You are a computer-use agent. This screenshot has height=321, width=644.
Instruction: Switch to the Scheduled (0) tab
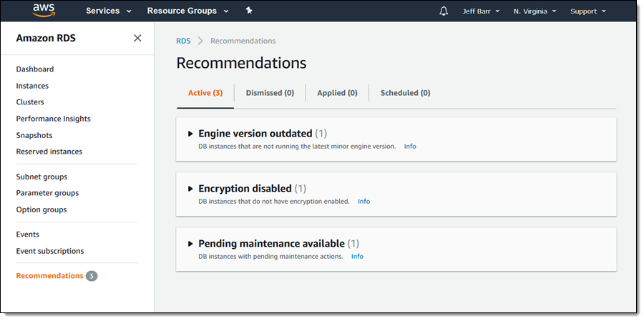[x=405, y=93]
